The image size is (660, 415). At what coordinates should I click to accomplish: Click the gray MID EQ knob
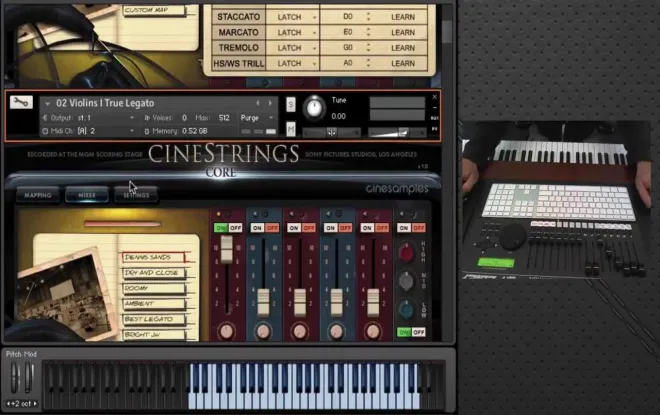[x=406, y=281]
